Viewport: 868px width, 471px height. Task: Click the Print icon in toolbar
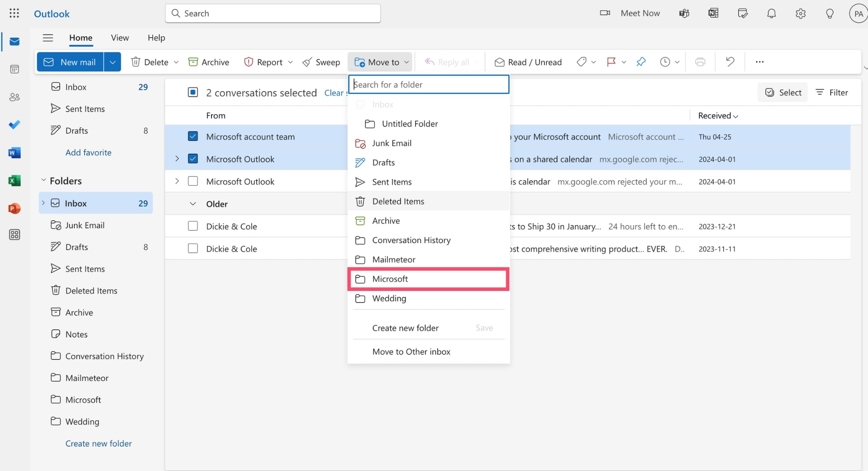point(700,62)
